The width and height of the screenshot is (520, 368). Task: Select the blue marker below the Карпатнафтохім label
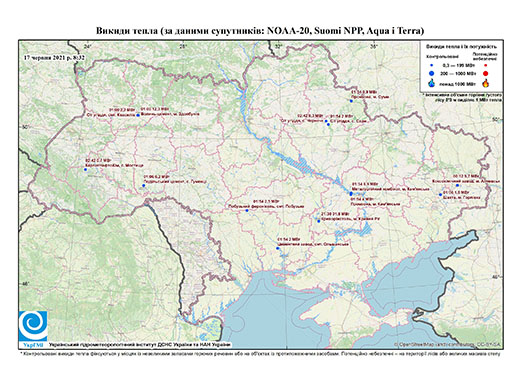85,170
